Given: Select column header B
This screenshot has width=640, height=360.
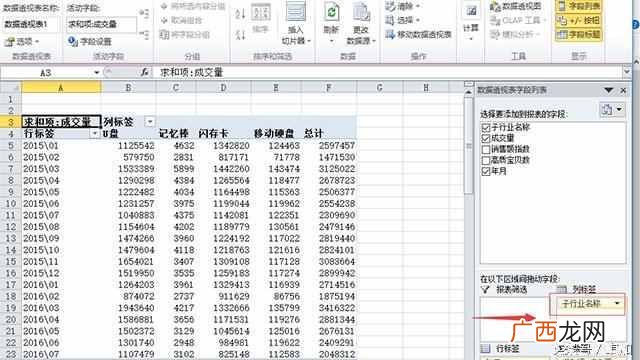Looking at the screenshot, I should pos(128,87).
